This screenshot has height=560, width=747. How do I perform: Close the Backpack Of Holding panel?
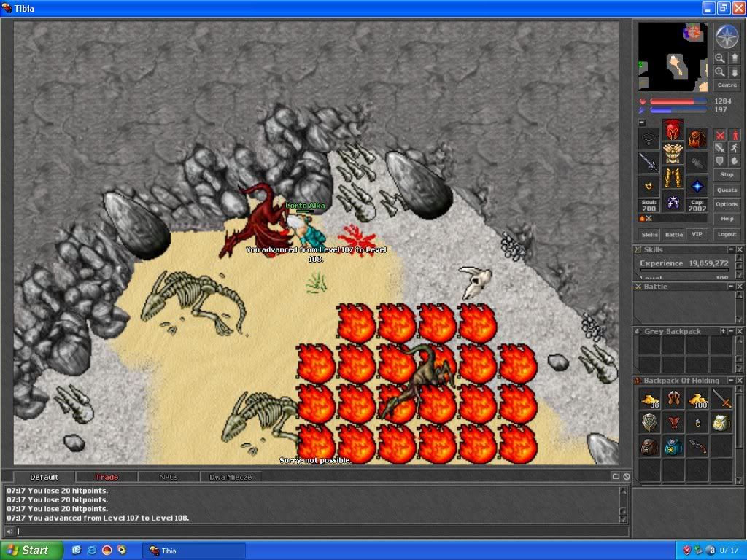740,381
